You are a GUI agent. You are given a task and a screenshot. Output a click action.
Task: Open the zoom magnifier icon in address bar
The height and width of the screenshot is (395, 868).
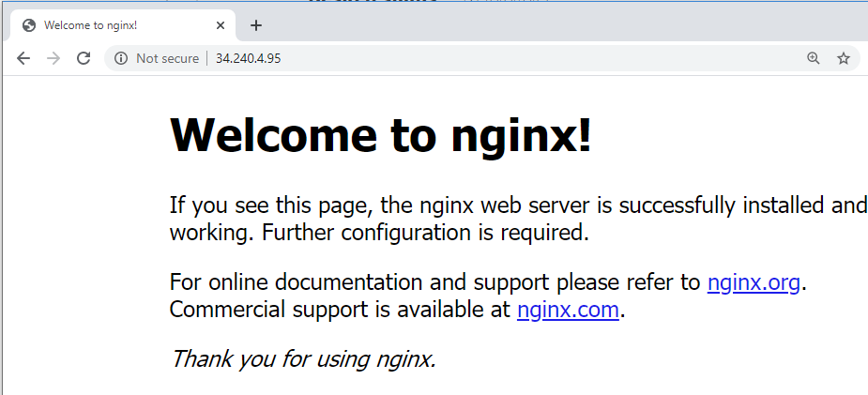click(813, 58)
